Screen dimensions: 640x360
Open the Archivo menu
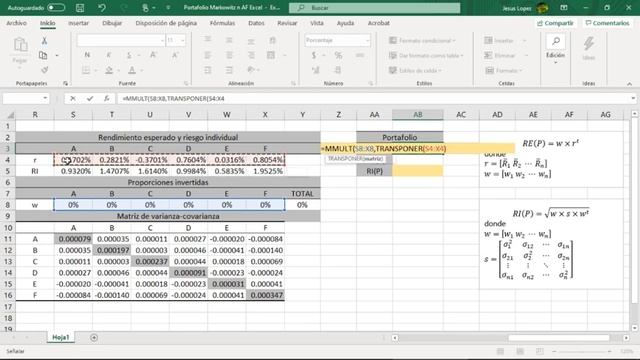pyautogui.click(x=16, y=23)
